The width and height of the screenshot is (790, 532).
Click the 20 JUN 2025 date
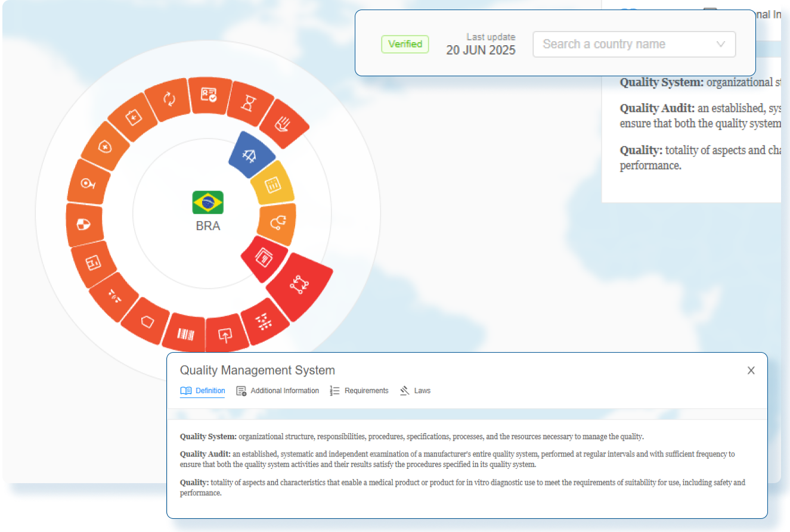(x=481, y=51)
